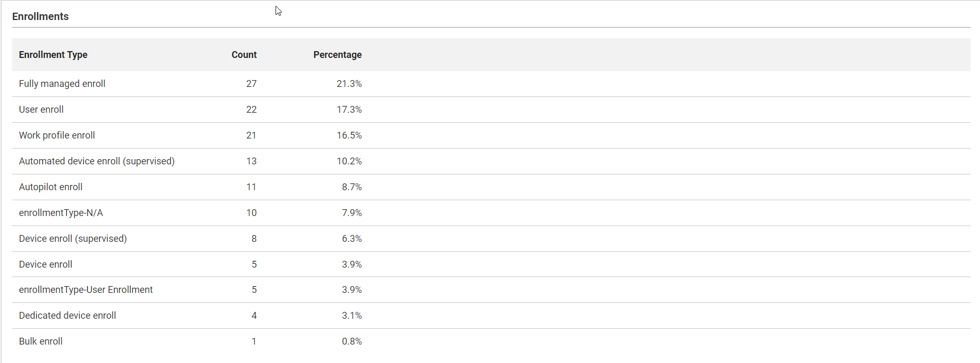Click the Device enroll link
980x363 pixels.
tap(45, 264)
